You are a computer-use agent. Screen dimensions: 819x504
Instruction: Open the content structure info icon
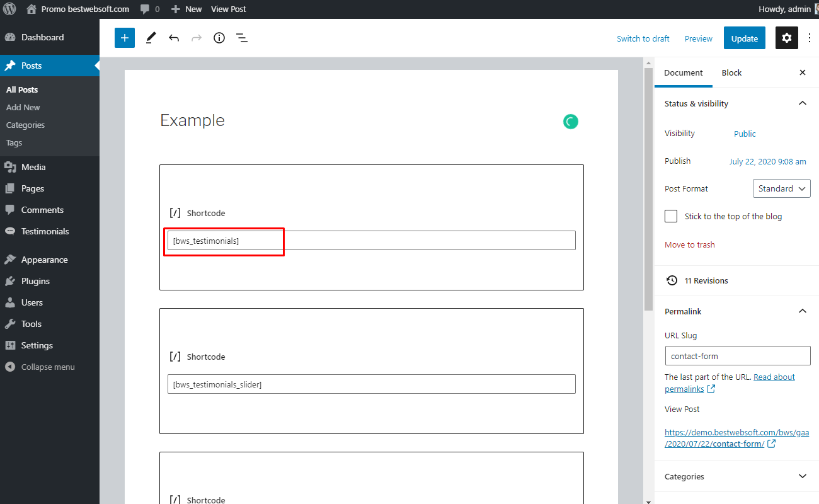219,38
